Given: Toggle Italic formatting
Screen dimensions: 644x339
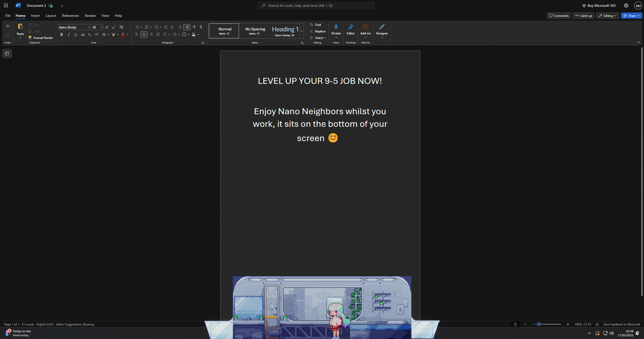Looking at the screenshot, I should [68, 35].
